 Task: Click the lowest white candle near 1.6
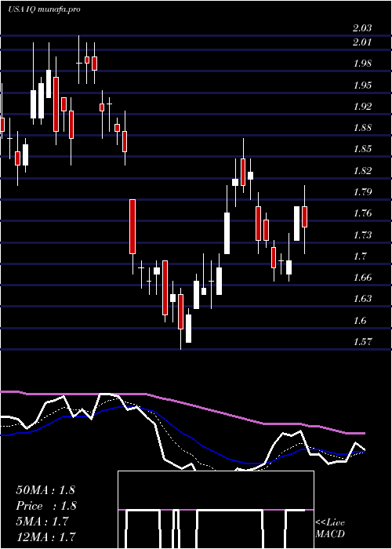(x=188, y=329)
